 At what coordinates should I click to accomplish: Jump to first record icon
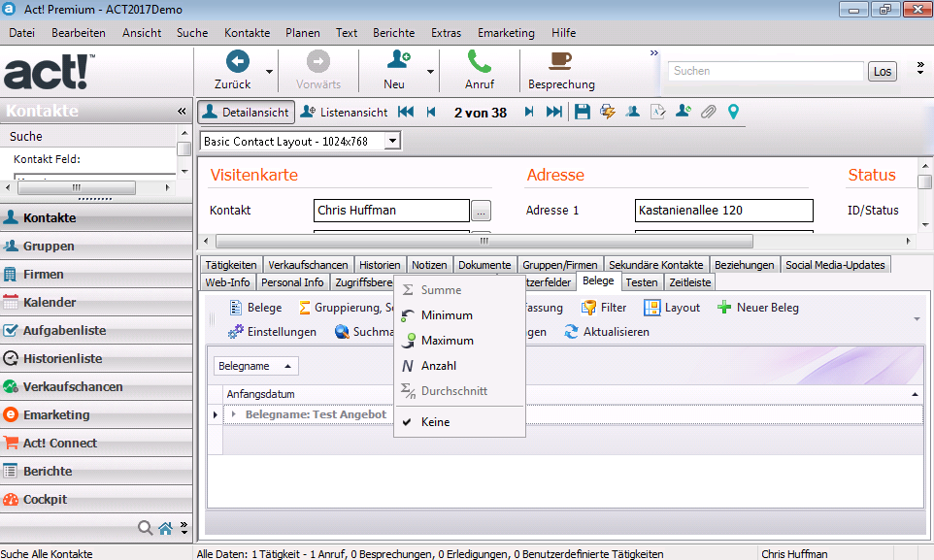point(406,112)
